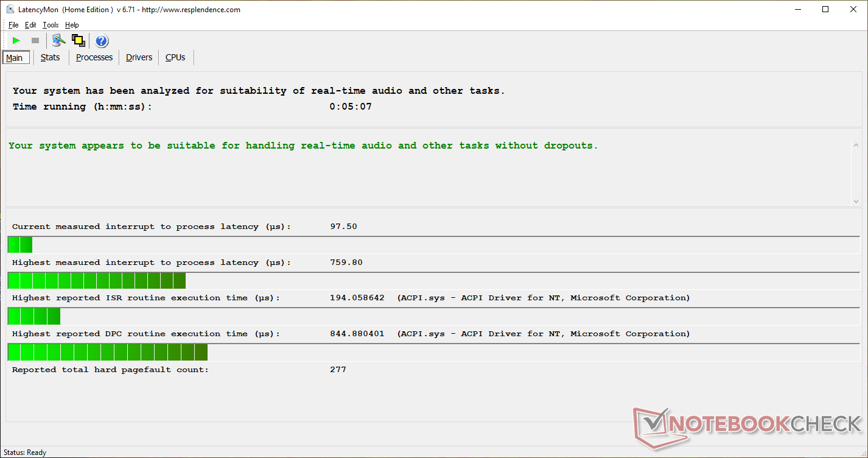The height and width of the screenshot is (458, 868).
Task: Click 'Your system has been analyzed' heading text
Action: [x=259, y=91]
